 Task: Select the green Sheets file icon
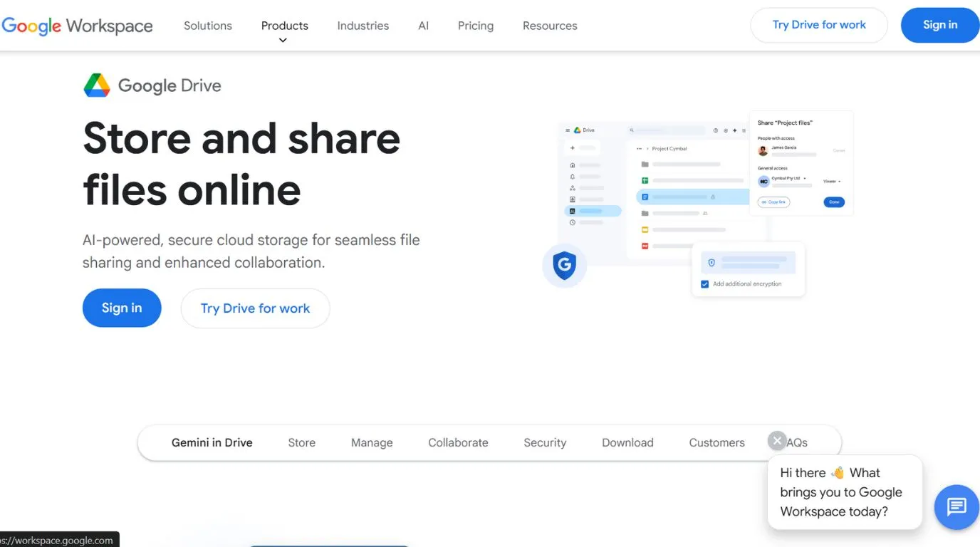645,180
